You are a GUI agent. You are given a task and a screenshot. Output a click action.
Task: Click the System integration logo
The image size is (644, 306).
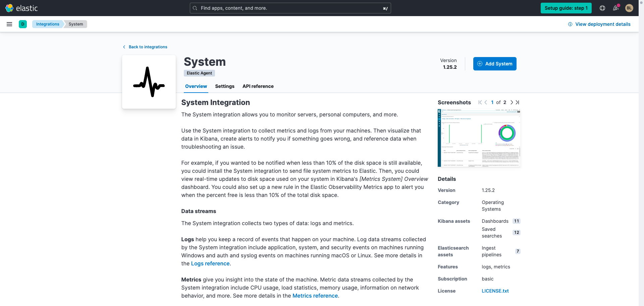click(x=149, y=82)
